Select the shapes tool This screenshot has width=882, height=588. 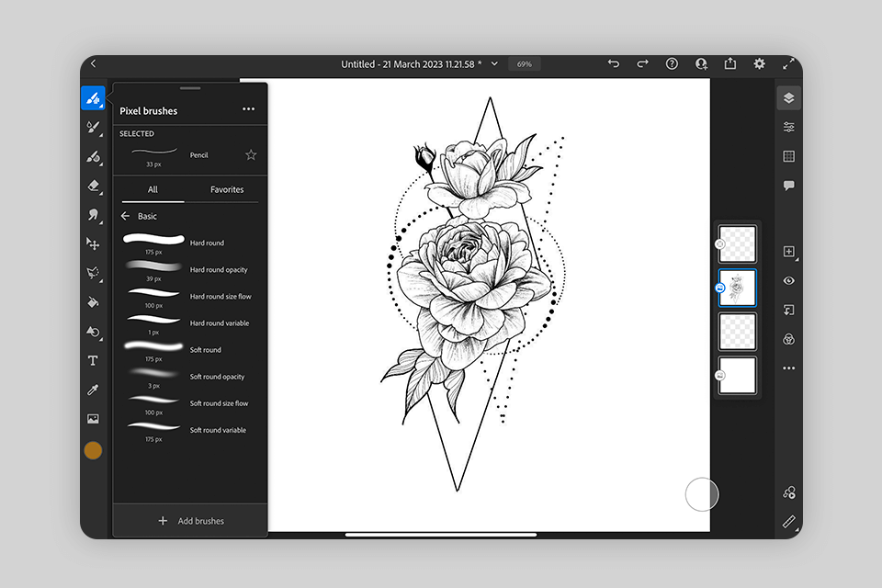point(93,332)
